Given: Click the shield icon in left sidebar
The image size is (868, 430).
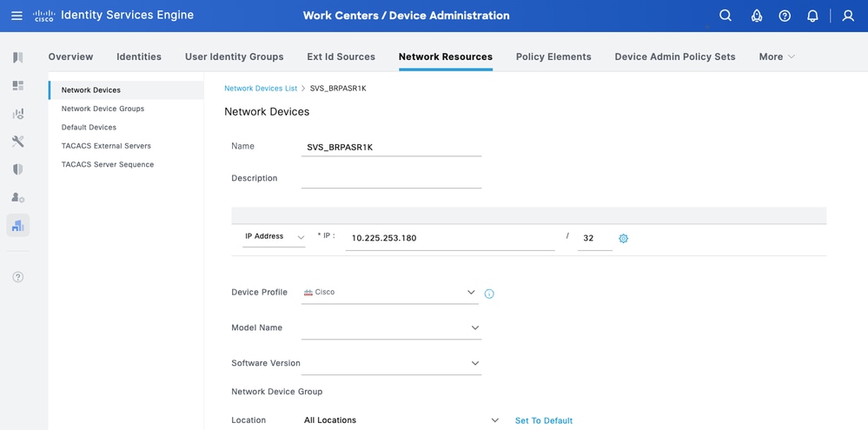Looking at the screenshot, I should click(18, 169).
